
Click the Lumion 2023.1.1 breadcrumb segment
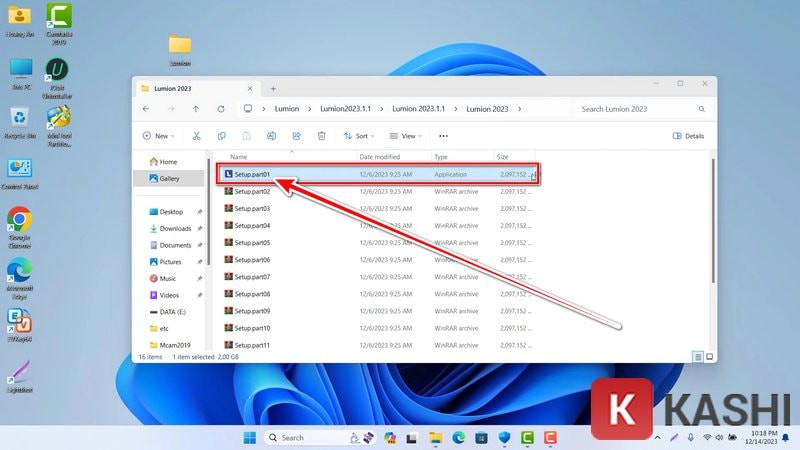(x=418, y=109)
